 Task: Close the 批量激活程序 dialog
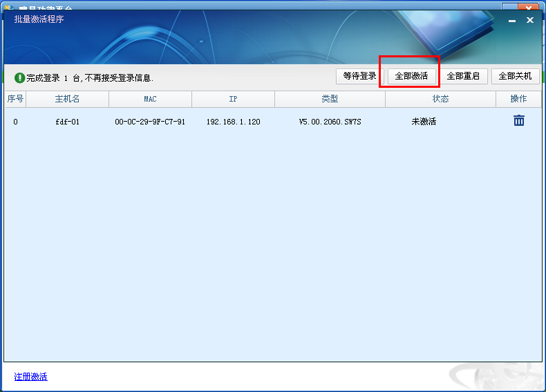(x=530, y=21)
